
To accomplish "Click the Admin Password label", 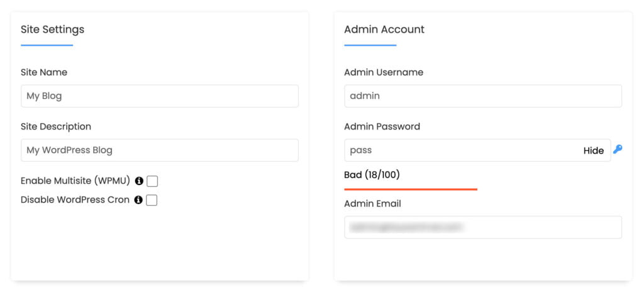I will click(382, 126).
